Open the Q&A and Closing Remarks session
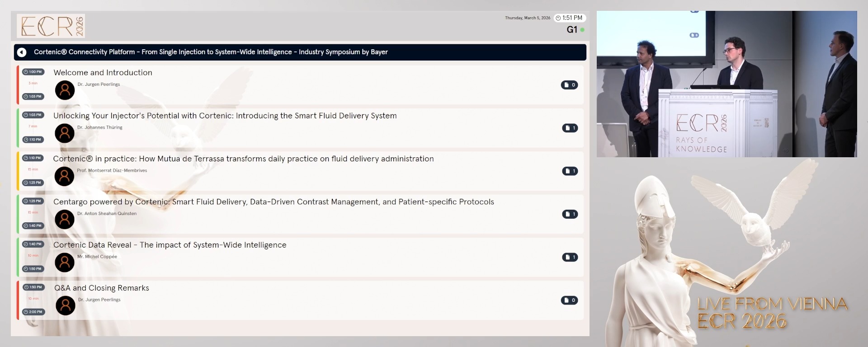This screenshot has width=868, height=347. click(x=102, y=288)
